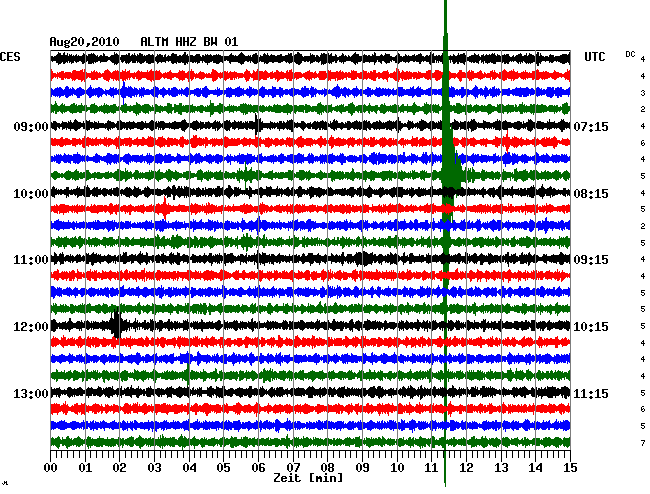Select the 10:15 UTC time label
Viewport: 650px width, 494px height.
[x=591, y=327]
